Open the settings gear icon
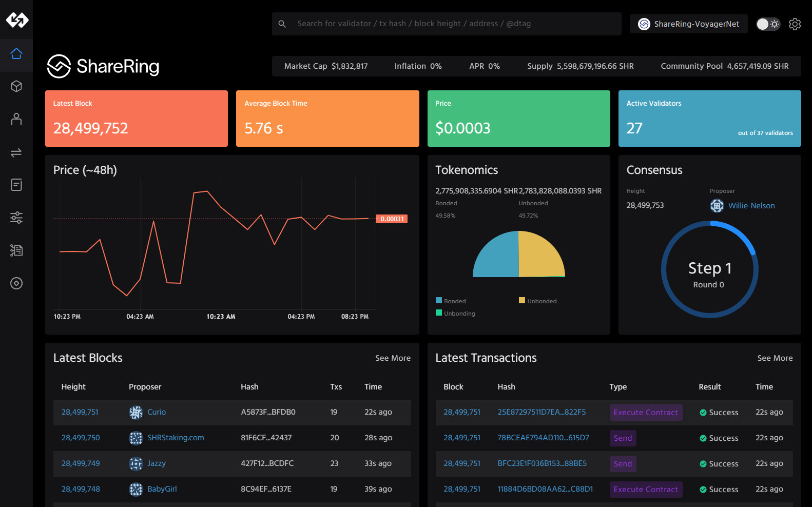812x507 pixels. [x=795, y=24]
